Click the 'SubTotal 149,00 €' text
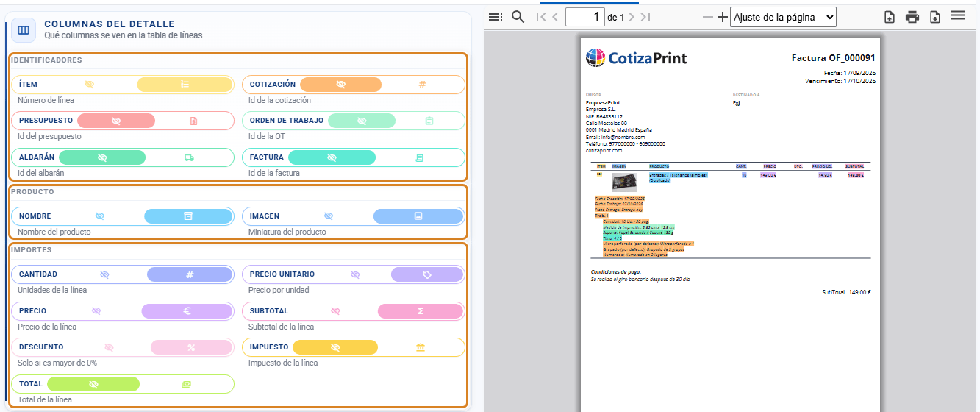Viewport: 980px width, 412px height. click(846, 292)
